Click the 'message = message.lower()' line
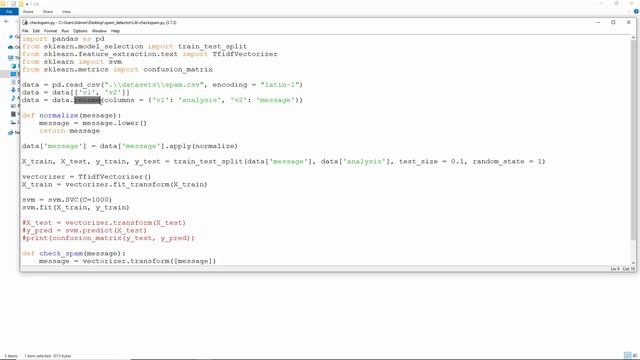The image size is (640, 360). pos(93,123)
